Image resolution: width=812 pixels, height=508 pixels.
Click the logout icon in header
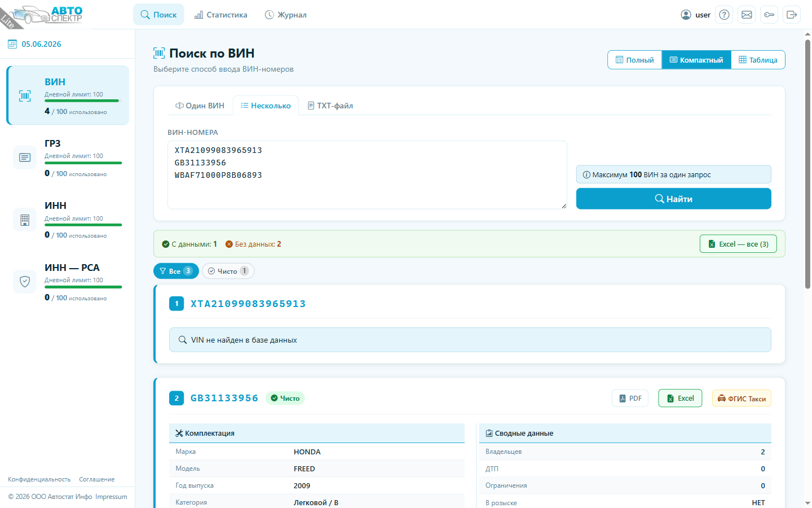pos(792,15)
